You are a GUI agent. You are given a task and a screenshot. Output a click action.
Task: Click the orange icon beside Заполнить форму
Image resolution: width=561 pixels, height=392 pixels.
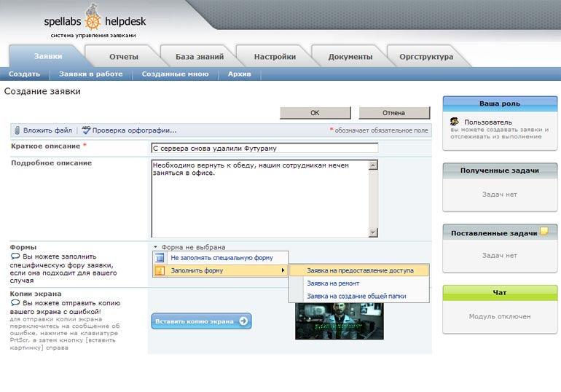[x=160, y=270]
